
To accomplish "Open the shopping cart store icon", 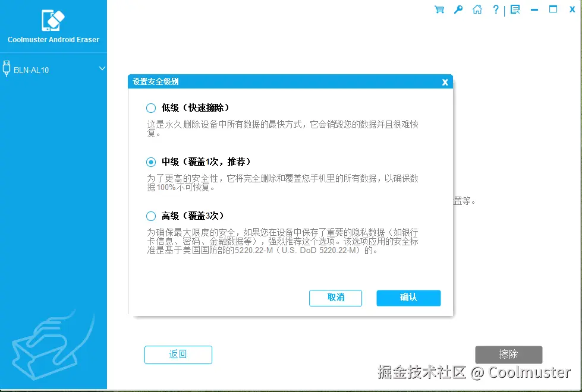I will (x=439, y=10).
